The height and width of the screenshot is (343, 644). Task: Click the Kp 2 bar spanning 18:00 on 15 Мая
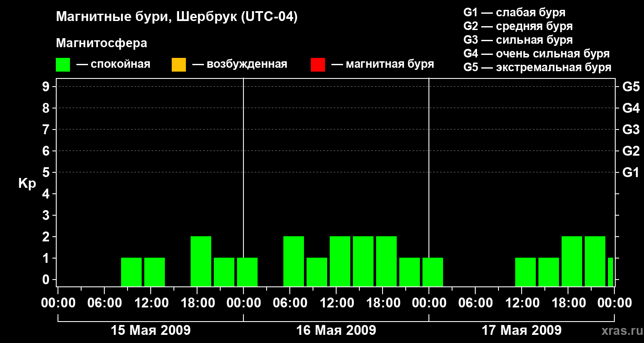pyautogui.click(x=201, y=261)
